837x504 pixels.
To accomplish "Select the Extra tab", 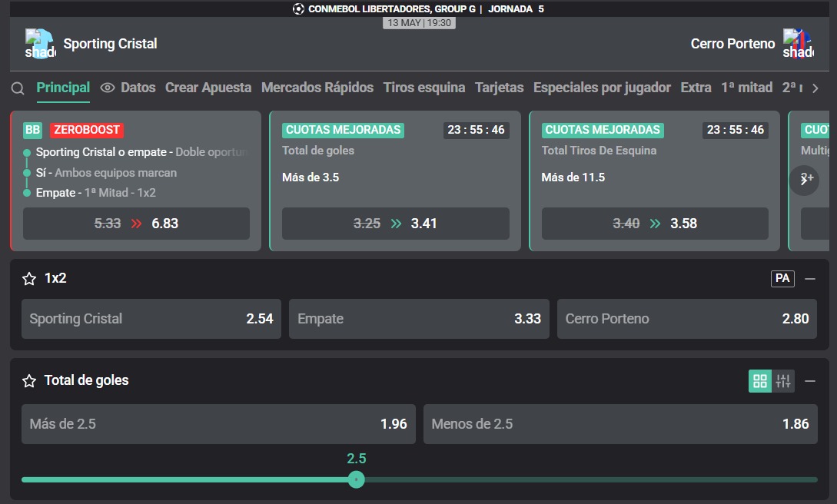I will coord(696,88).
